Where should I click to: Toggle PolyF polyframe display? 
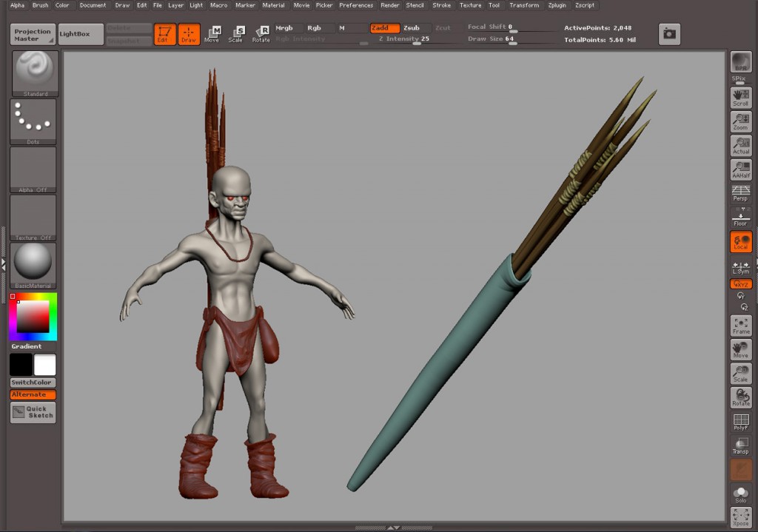point(740,422)
